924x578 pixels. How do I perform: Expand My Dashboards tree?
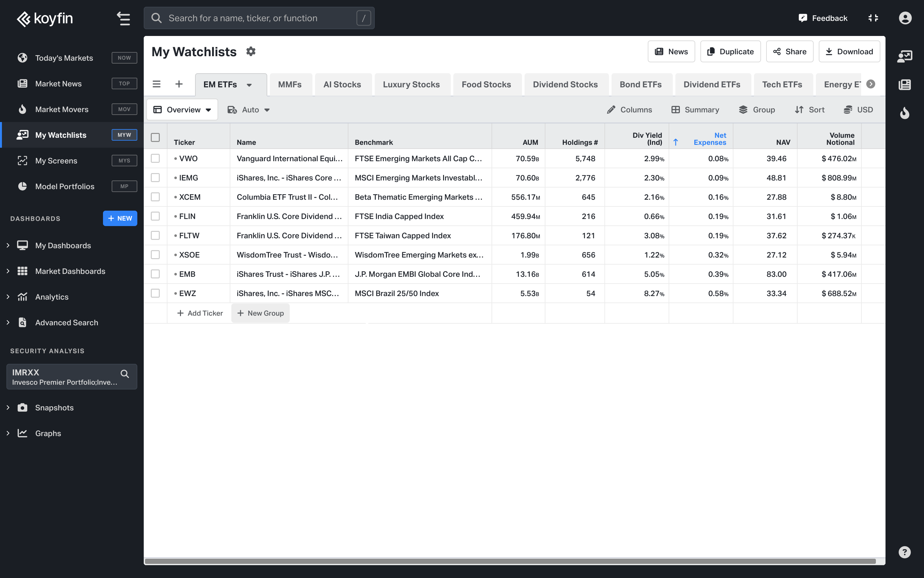pyautogui.click(x=8, y=245)
